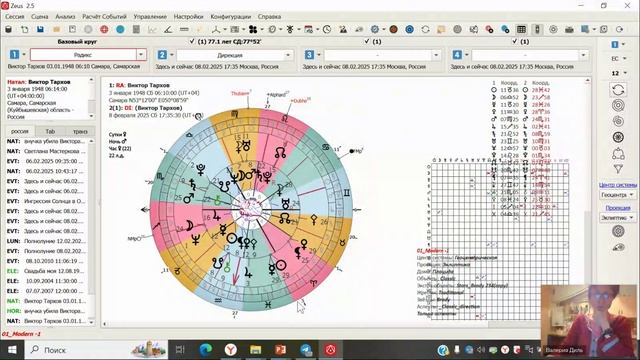The height and width of the screenshot is (360, 640).
Task: Click the Windows Start button
Action: [x=12, y=350]
